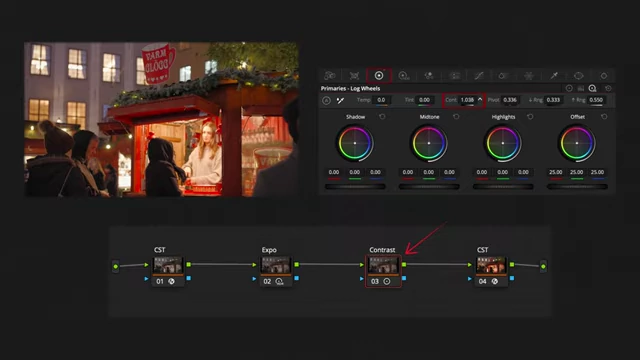
Task: Click the Offset color wheel center
Action: tap(577, 143)
